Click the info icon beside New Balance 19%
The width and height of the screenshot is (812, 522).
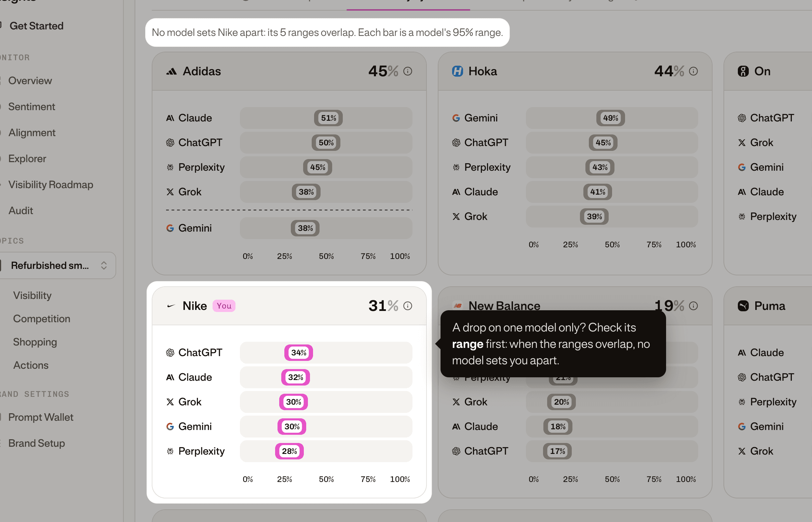click(693, 306)
